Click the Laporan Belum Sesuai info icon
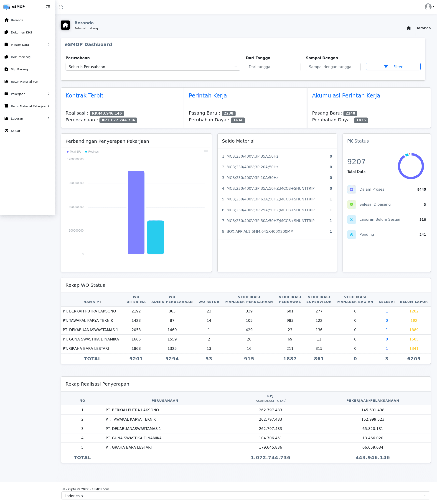437x504 pixels. pos(351,220)
